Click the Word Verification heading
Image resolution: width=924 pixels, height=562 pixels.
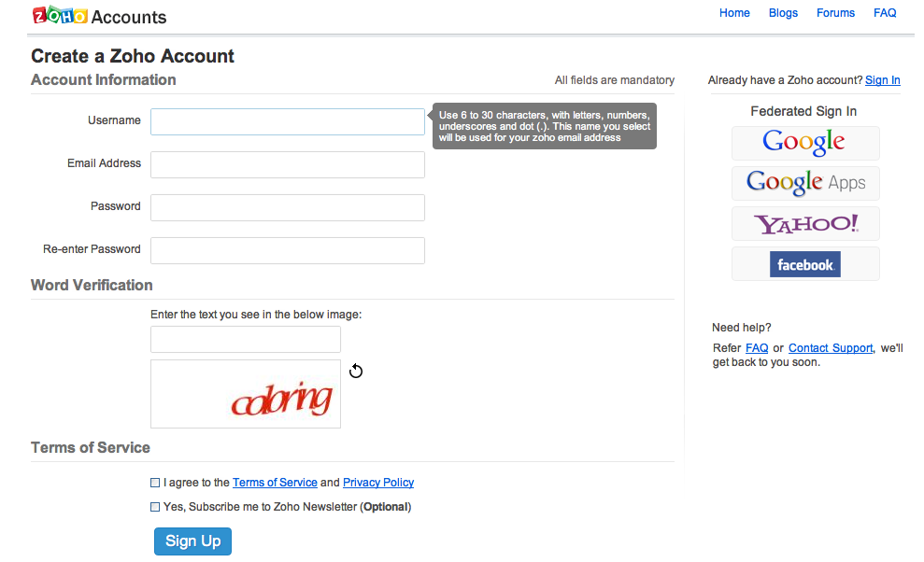tap(92, 285)
